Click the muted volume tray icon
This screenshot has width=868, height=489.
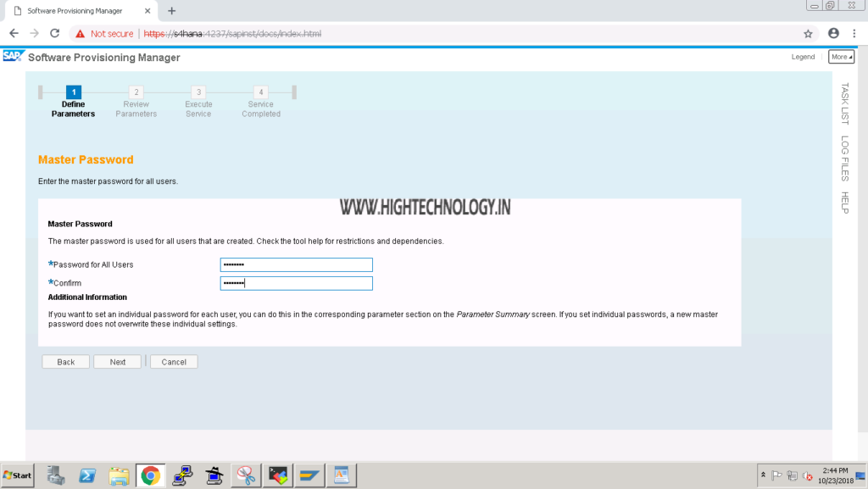tap(808, 475)
